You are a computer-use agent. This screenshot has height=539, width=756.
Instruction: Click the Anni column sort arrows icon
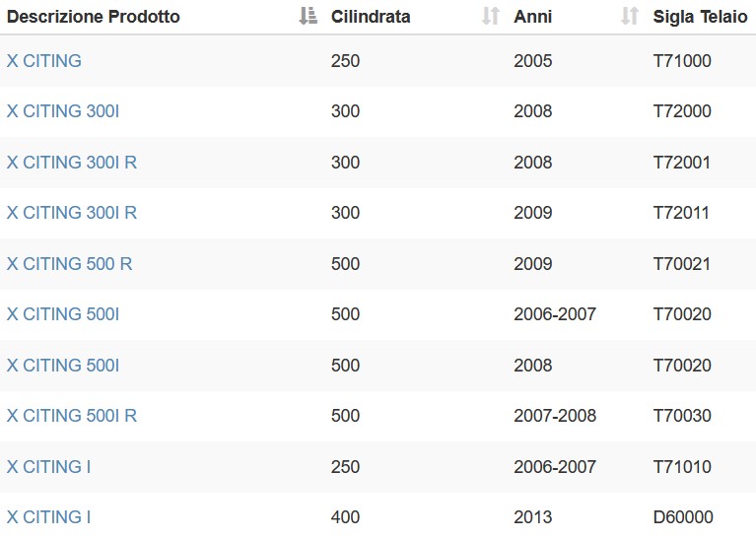tap(630, 16)
